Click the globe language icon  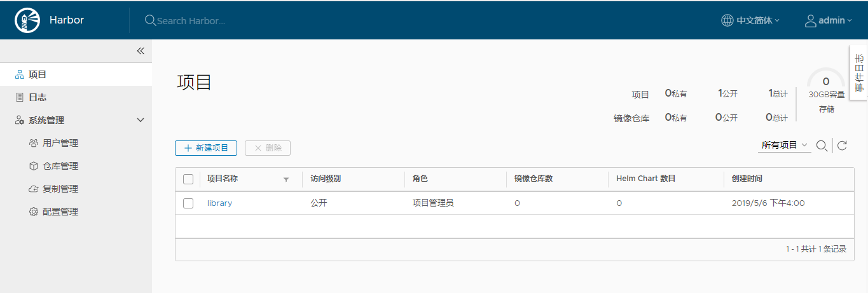(x=727, y=20)
